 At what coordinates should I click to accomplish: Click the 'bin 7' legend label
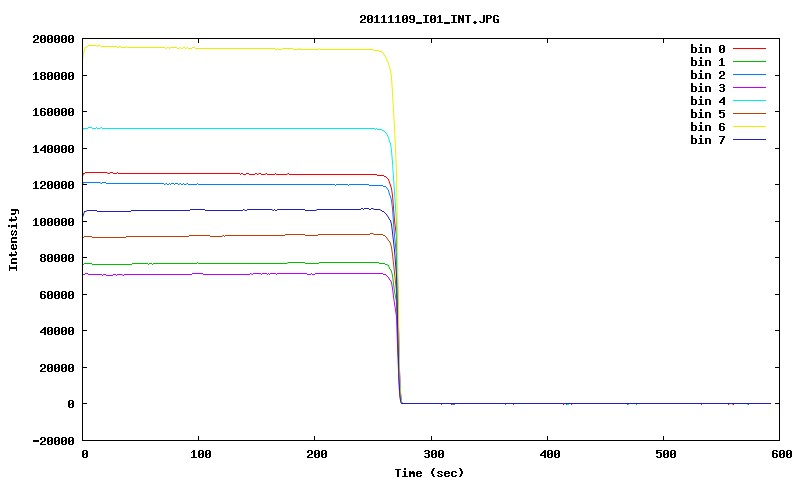coord(708,140)
